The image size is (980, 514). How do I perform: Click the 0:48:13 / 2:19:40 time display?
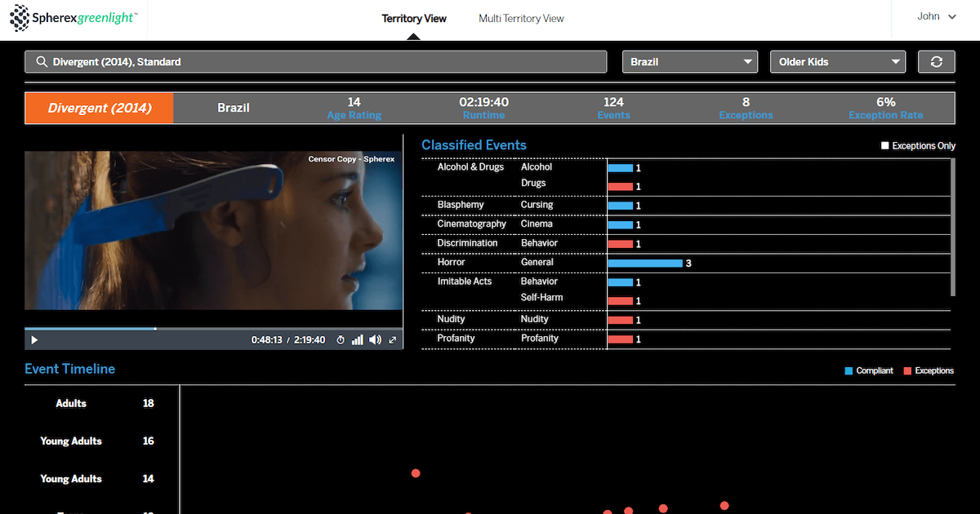click(x=288, y=340)
